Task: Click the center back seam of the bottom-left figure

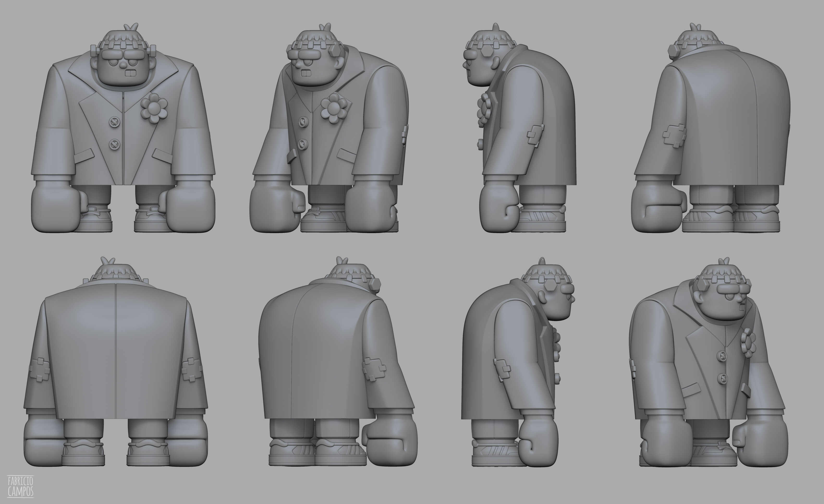Action: (x=116, y=351)
